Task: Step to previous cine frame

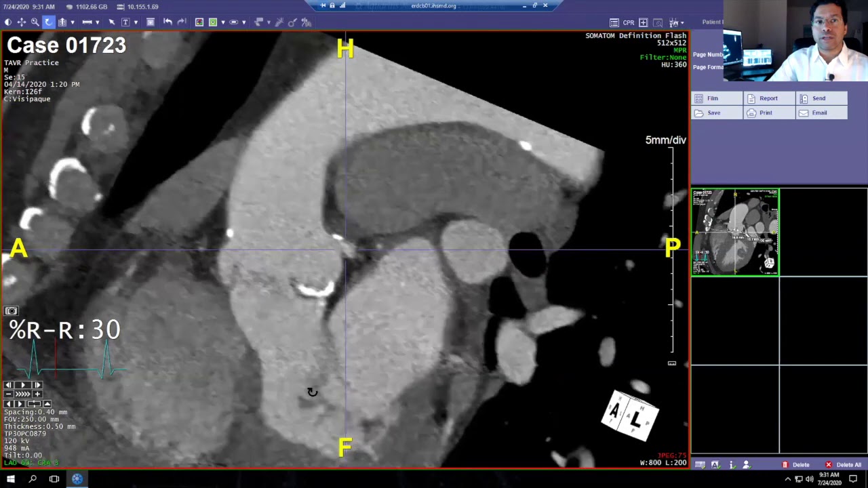Action: pos(9,385)
